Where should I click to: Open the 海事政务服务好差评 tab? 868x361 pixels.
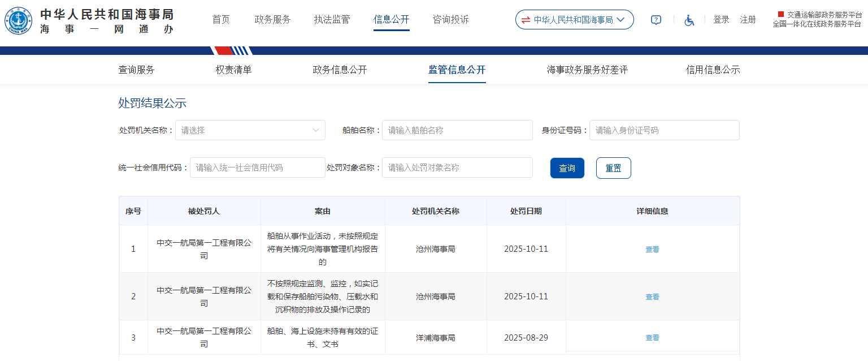click(587, 70)
